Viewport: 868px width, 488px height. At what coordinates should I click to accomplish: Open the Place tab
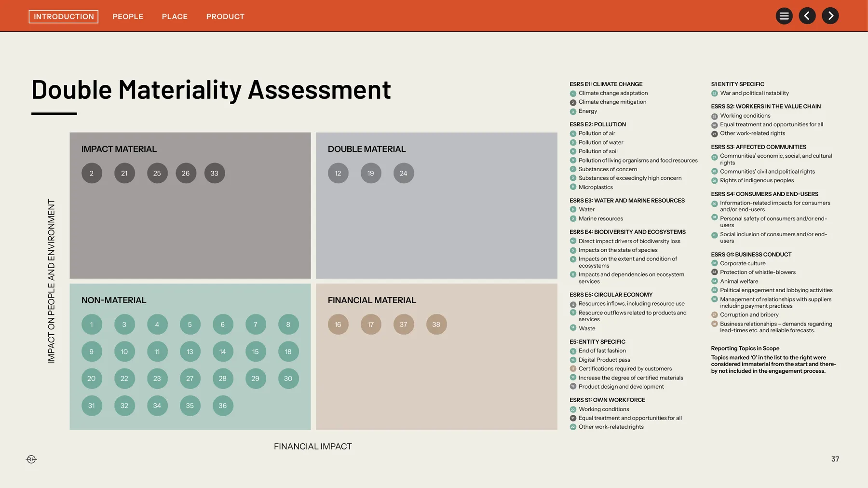click(x=175, y=16)
